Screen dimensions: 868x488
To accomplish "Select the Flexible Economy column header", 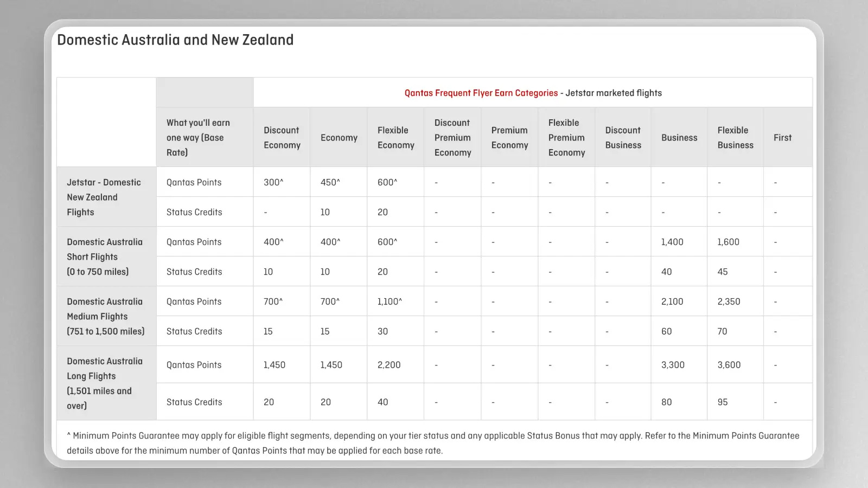I will point(395,137).
